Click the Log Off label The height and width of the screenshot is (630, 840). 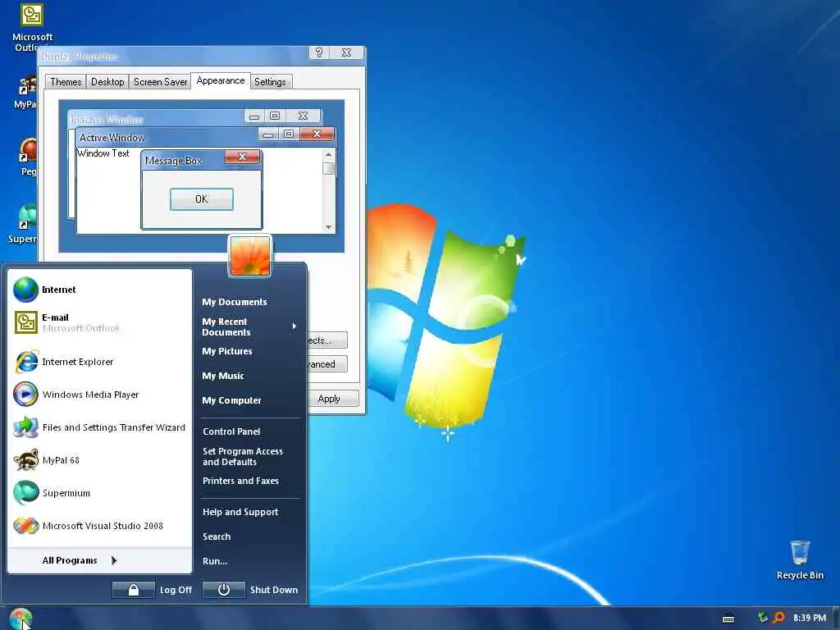click(x=176, y=590)
